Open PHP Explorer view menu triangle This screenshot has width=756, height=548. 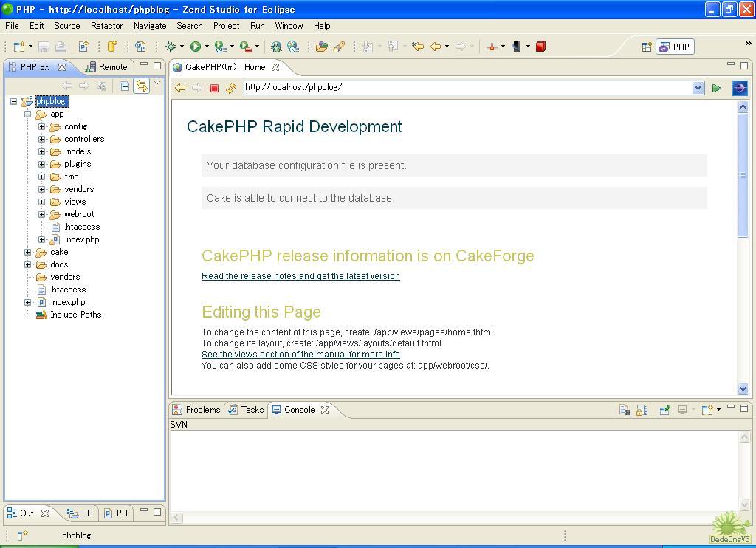(157, 83)
